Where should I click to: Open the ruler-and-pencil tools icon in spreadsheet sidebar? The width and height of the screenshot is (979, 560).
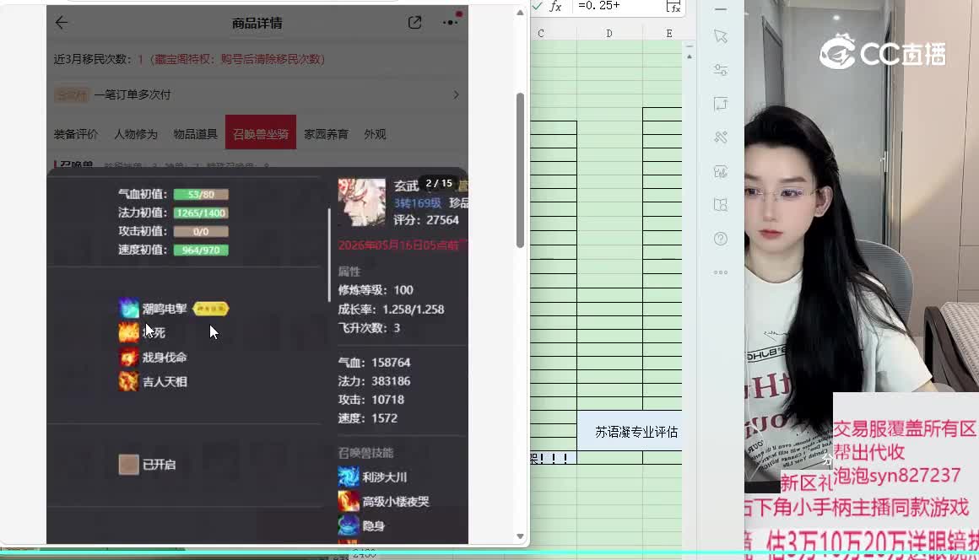click(721, 137)
